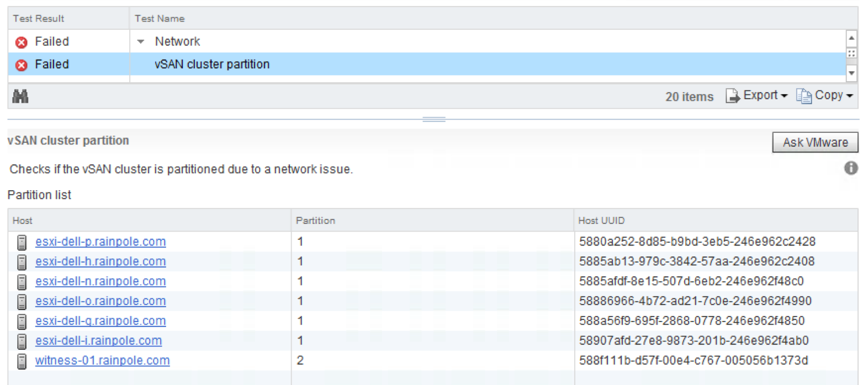Screen dimensions: 868x385
Task: Click UUID 588a56f9-695f-2868-0778-246e962f4850
Action: 692,321
